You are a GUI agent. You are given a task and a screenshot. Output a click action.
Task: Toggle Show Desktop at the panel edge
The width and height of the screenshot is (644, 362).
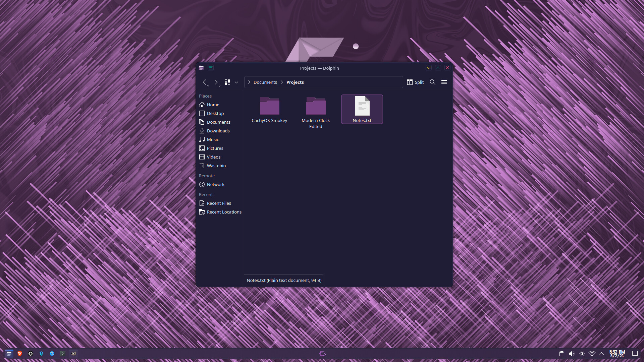pyautogui.click(x=635, y=354)
